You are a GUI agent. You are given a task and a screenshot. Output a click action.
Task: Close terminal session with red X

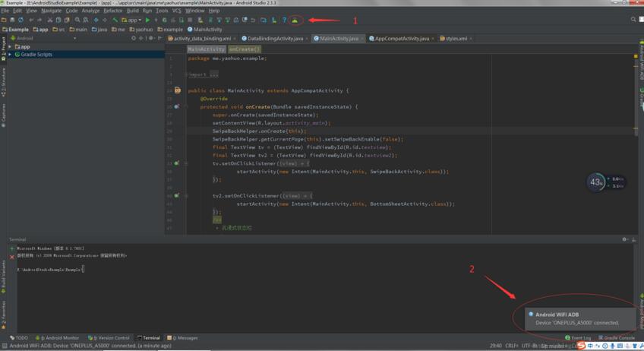[12, 257]
